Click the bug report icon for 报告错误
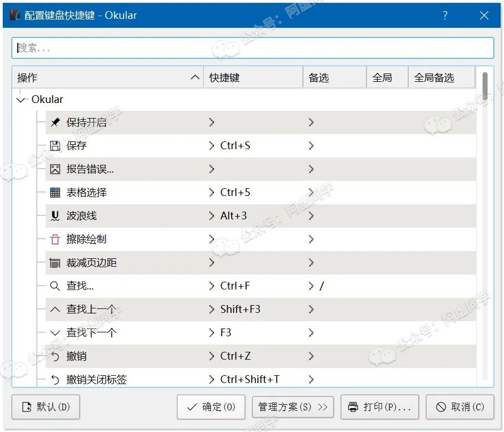The image size is (504, 432). (x=55, y=169)
